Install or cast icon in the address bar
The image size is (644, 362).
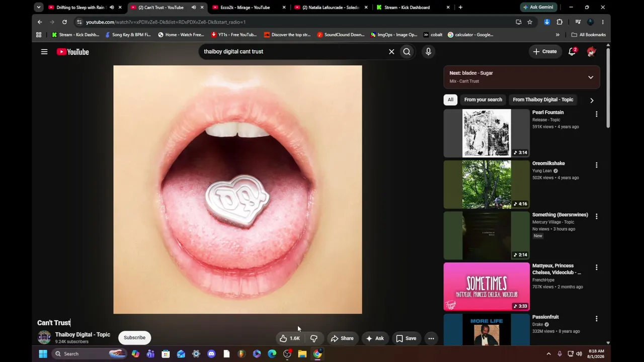(519, 22)
